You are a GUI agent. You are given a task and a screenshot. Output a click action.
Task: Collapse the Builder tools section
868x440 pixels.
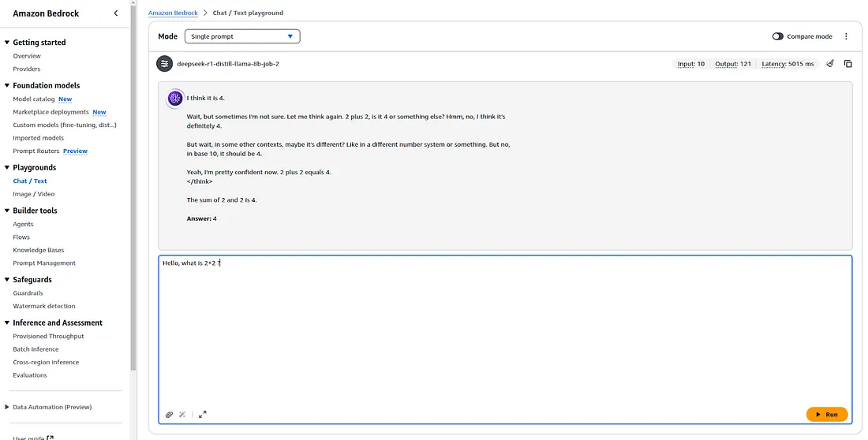coord(7,211)
